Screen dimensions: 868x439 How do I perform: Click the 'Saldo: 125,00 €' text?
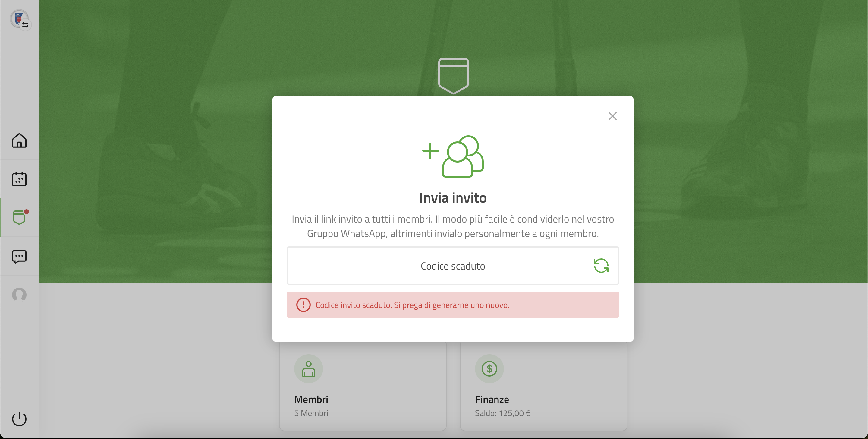(x=502, y=413)
